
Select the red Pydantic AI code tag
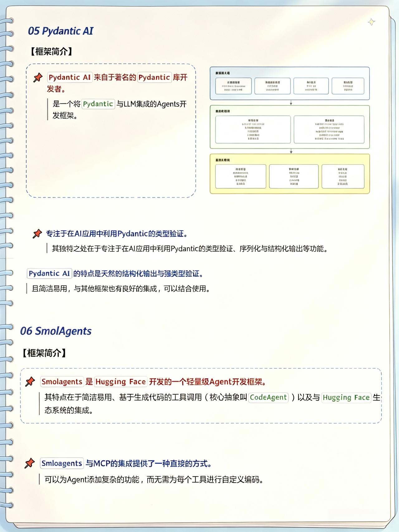pyautogui.click(x=70, y=77)
